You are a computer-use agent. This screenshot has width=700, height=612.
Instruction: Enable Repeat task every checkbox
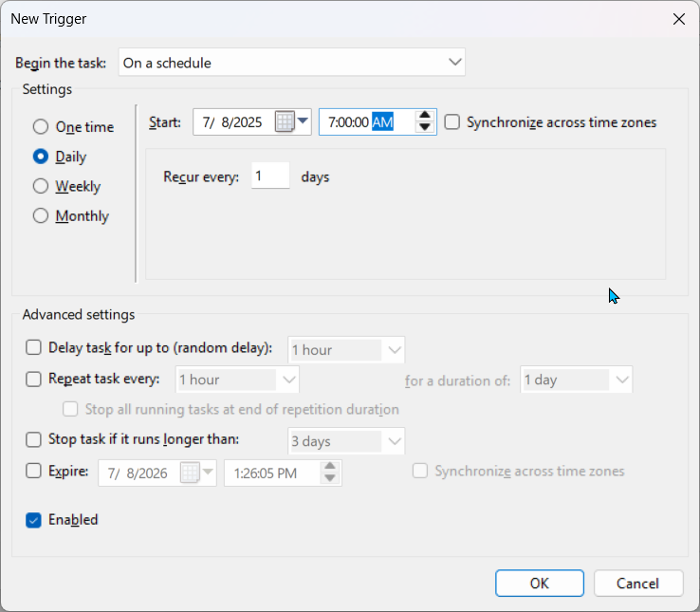click(34, 380)
